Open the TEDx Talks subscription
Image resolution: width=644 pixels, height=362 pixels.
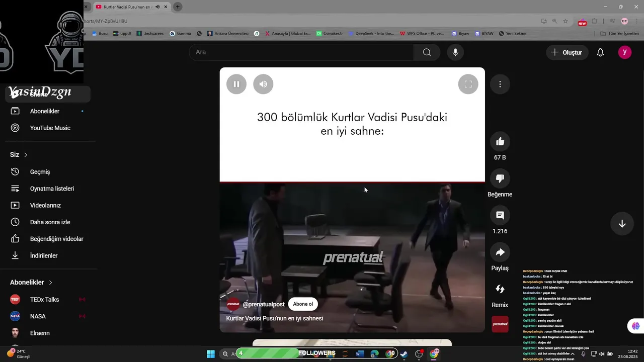click(48, 300)
